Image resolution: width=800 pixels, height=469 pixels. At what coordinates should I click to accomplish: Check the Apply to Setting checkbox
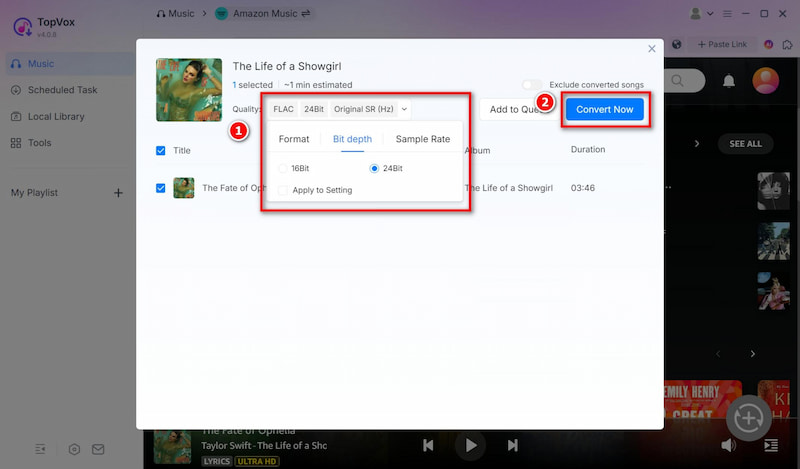click(284, 190)
